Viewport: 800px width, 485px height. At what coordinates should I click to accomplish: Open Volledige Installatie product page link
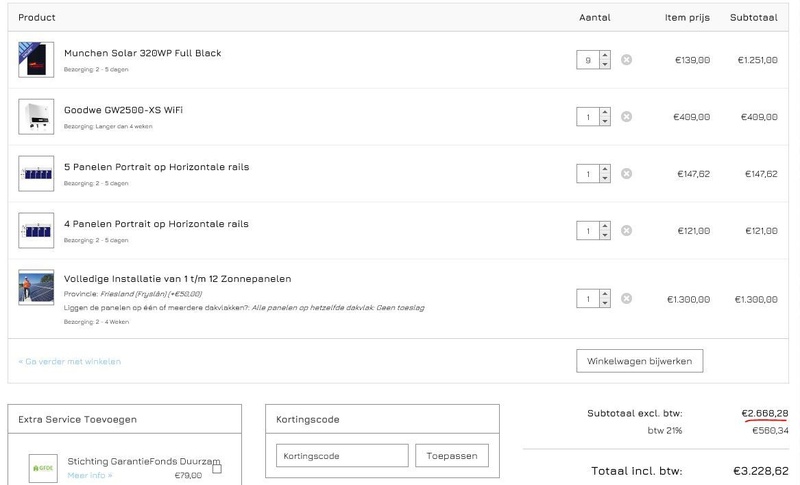pos(178,279)
